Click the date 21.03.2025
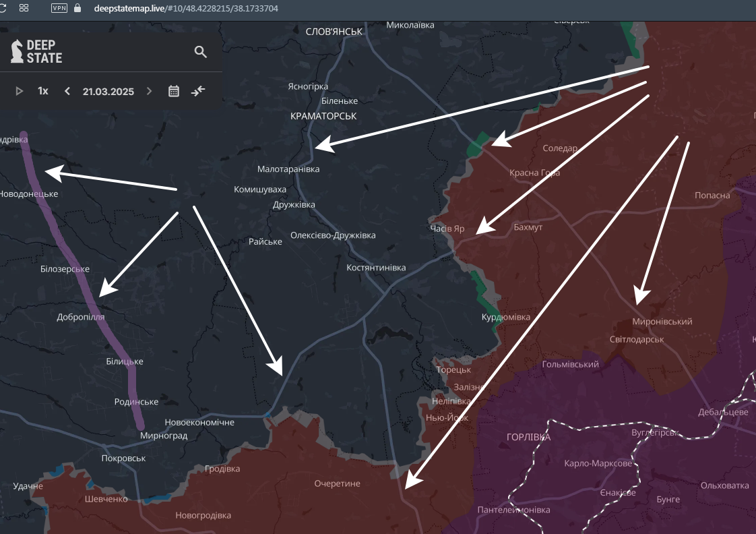 pyautogui.click(x=108, y=92)
